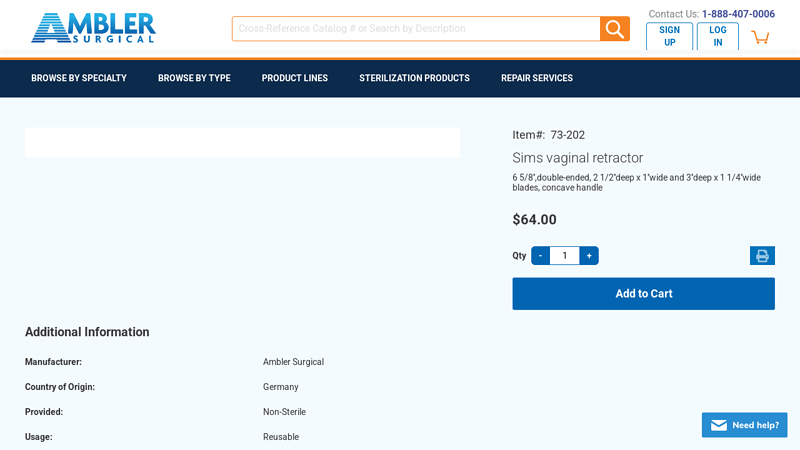The image size is (800, 450).
Task: Click the Ambler Surgical logo
Action: [93, 28]
